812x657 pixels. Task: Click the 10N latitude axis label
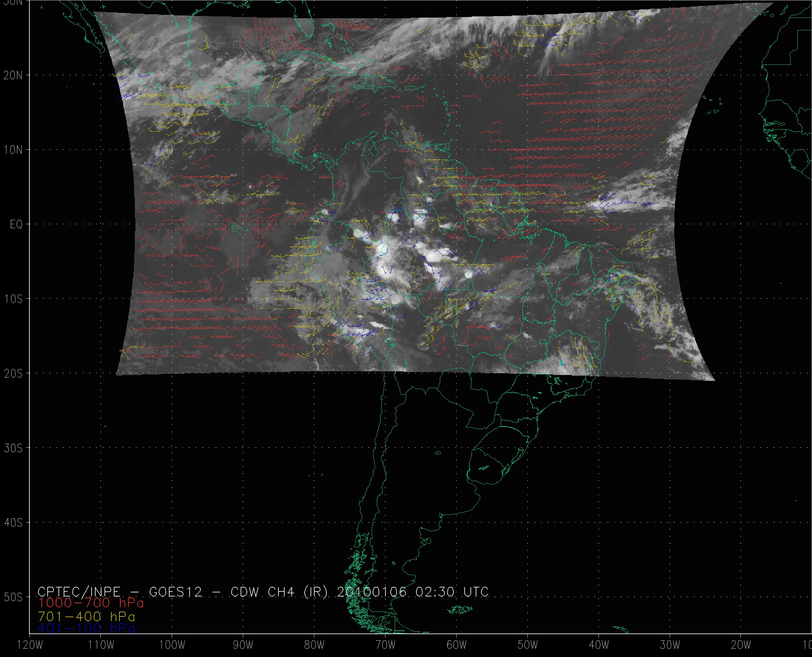point(13,150)
